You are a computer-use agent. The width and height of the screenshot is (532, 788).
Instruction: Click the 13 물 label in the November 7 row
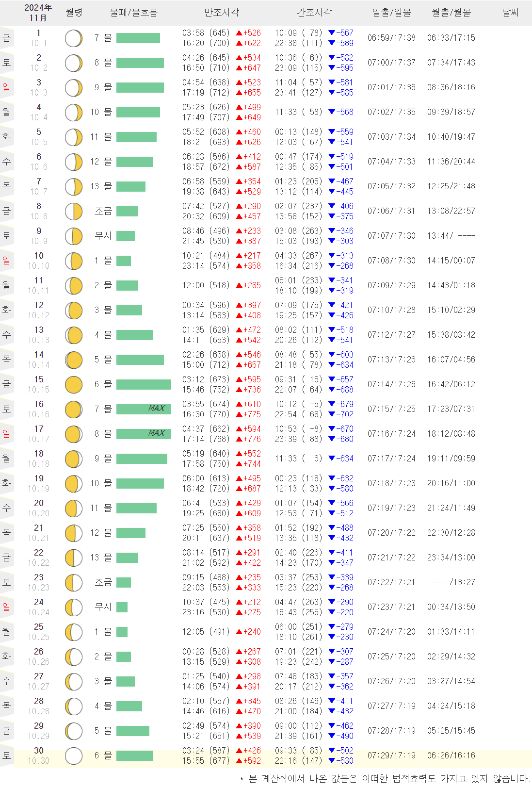coord(101,186)
